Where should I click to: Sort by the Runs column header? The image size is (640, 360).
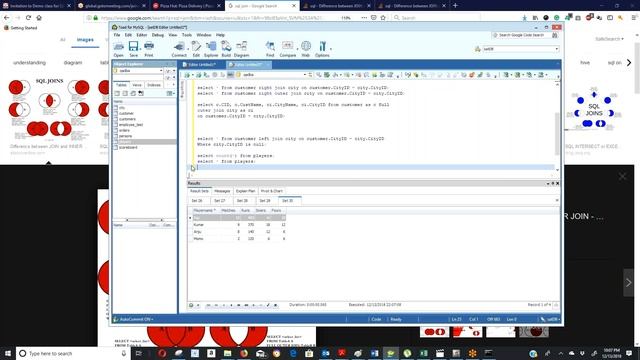click(245, 210)
